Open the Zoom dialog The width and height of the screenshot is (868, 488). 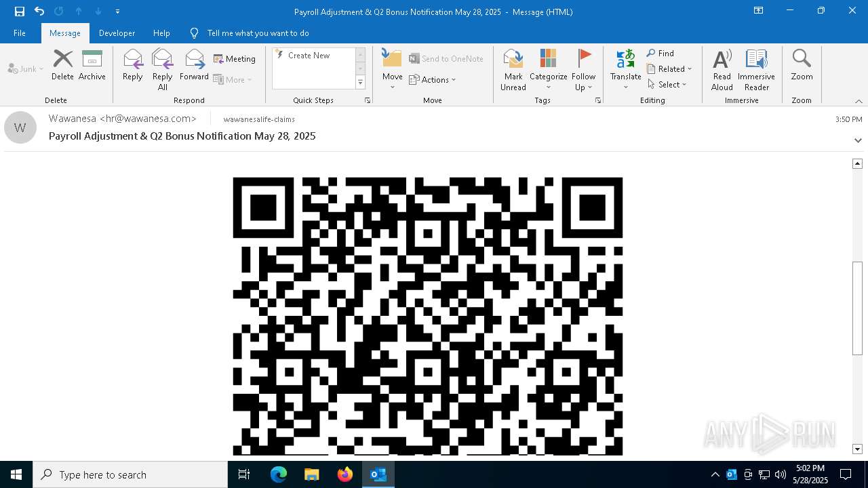802,66
